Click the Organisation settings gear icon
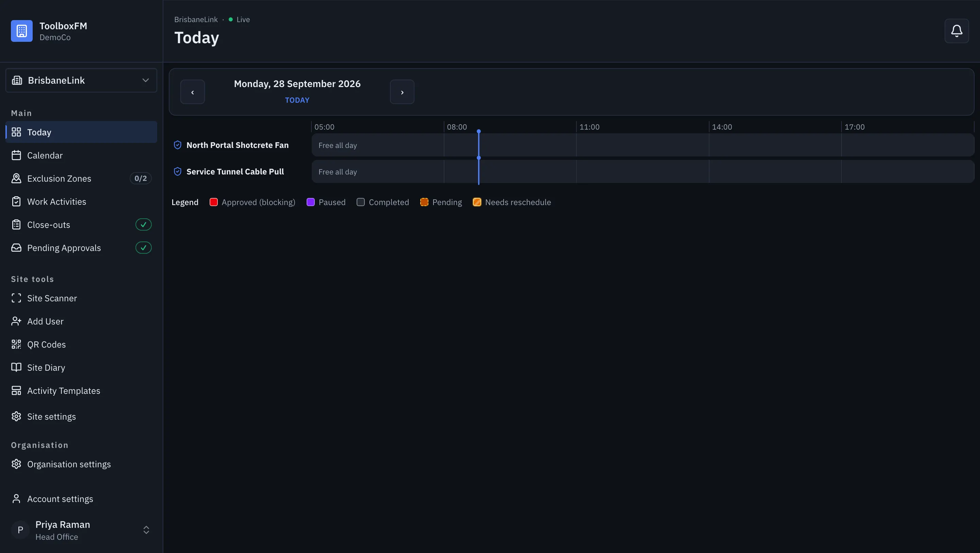This screenshot has width=980, height=553. click(16, 464)
